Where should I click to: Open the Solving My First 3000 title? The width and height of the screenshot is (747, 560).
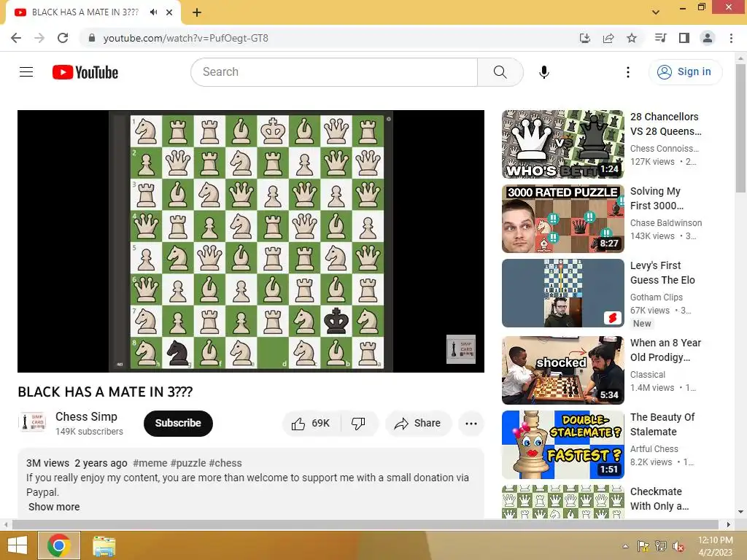[657, 198]
